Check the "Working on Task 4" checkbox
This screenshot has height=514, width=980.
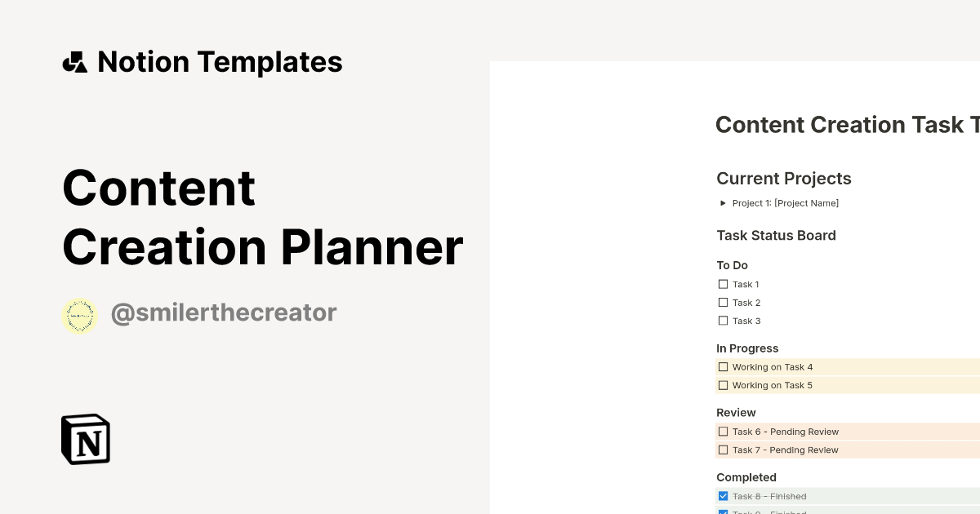pos(724,366)
